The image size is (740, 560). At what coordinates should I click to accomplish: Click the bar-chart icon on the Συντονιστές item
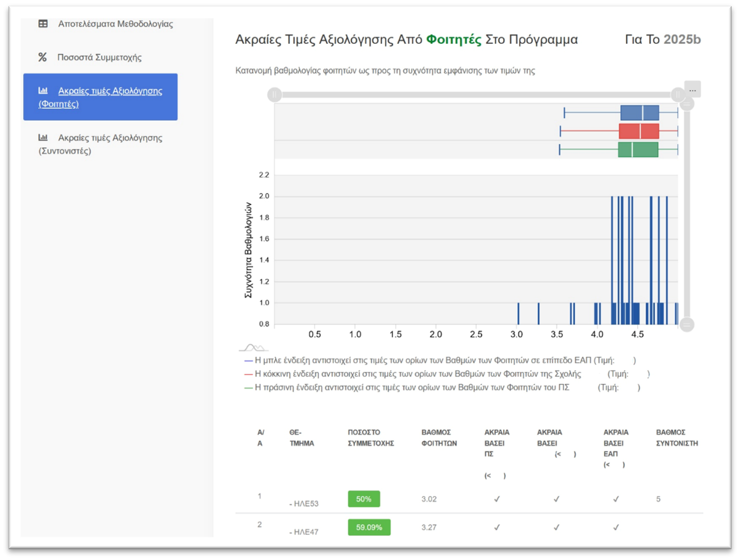(43, 138)
